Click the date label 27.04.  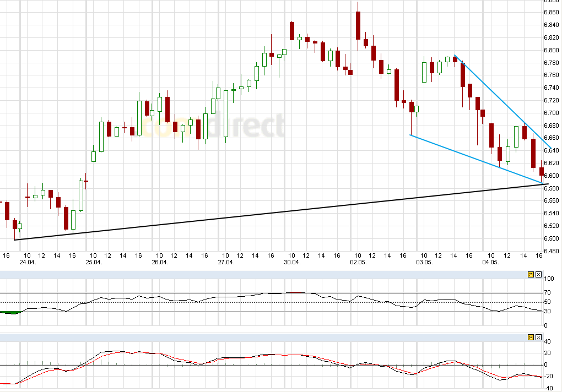click(x=226, y=262)
